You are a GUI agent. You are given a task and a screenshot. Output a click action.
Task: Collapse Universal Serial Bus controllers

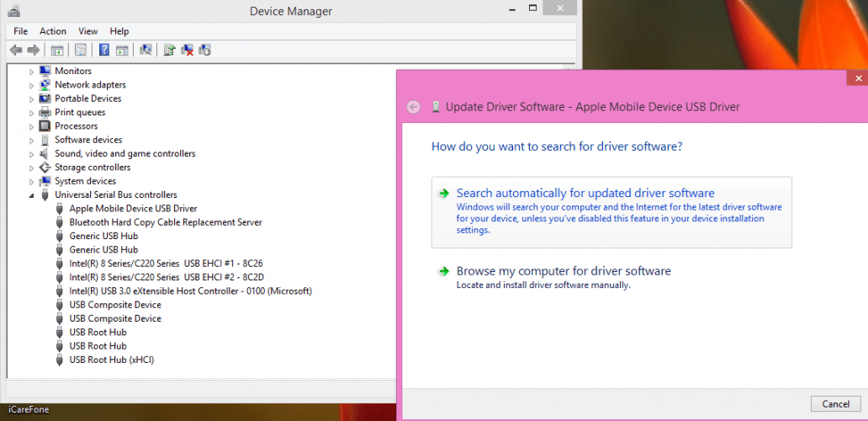(33, 195)
